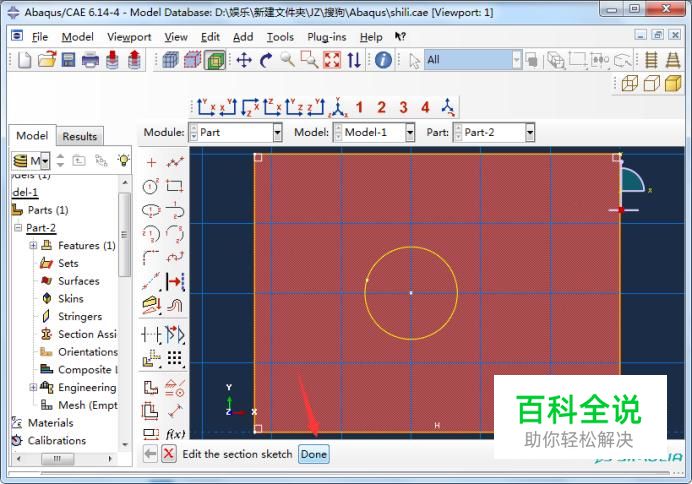Click the Cycle Views arrows icon
This screenshot has height=484, width=692.
point(354,60)
